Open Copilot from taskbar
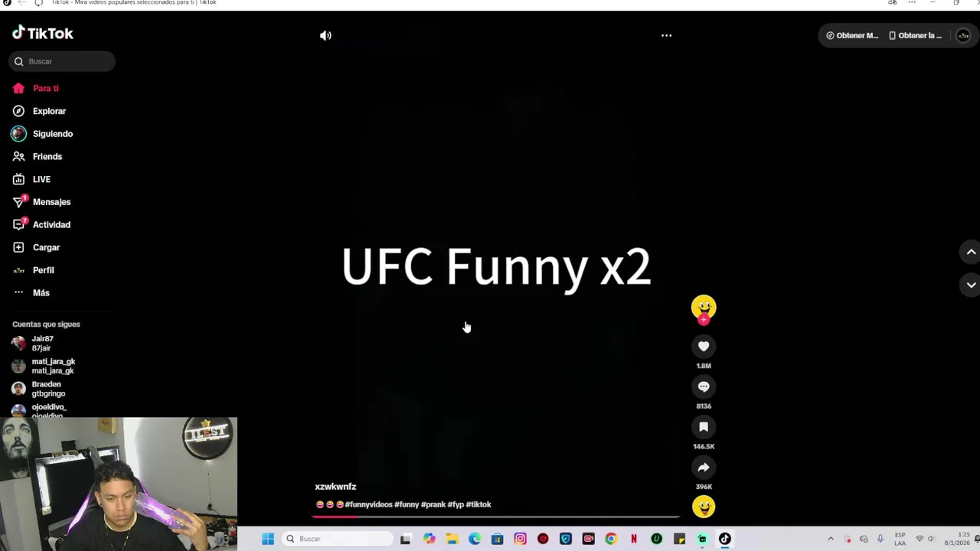The height and width of the screenshot is (551, 980). click(429, 539)
